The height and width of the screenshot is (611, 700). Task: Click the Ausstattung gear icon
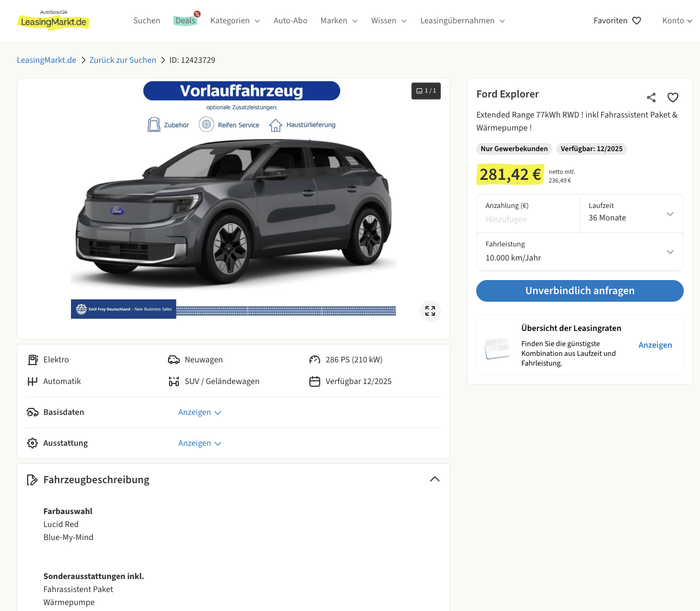(x=33, y=443)
